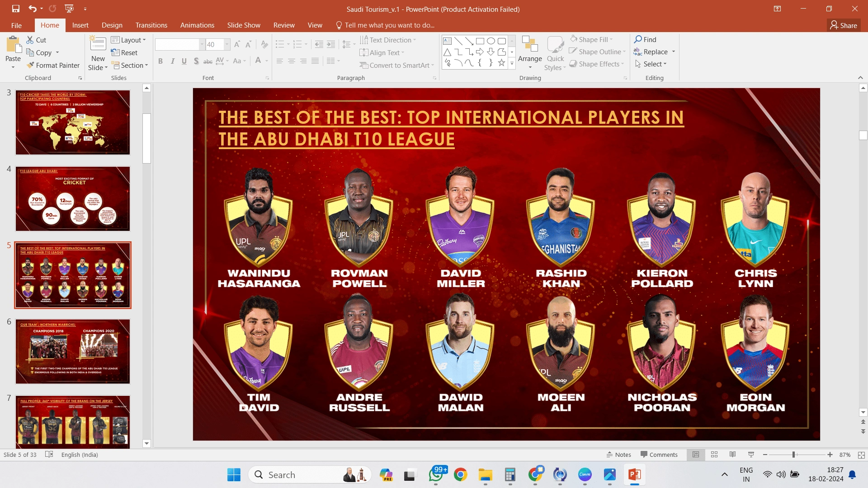This screenshot has width=868, height=488.
Task: Open Chrome from the Windows taskbar
Action: point(460,474)
